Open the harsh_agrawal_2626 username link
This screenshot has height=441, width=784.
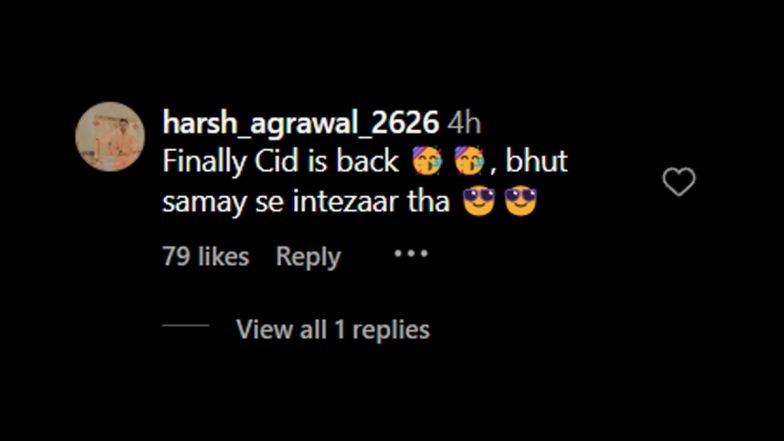[300, 122]
